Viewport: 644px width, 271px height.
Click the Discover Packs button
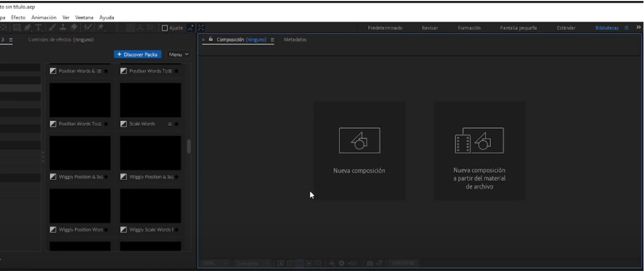(138, 55)
